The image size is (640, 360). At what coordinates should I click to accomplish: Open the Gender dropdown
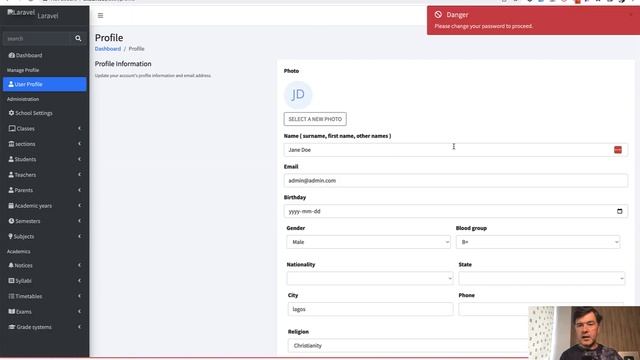(368, 242)
